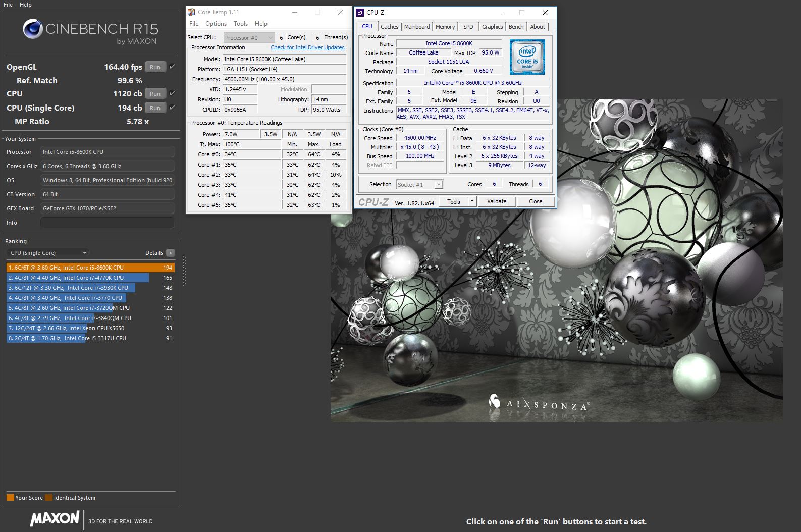Toggle the CPU Single Core checkbox
The width and height of the screenshot is (801, 532).
(172, 108)
